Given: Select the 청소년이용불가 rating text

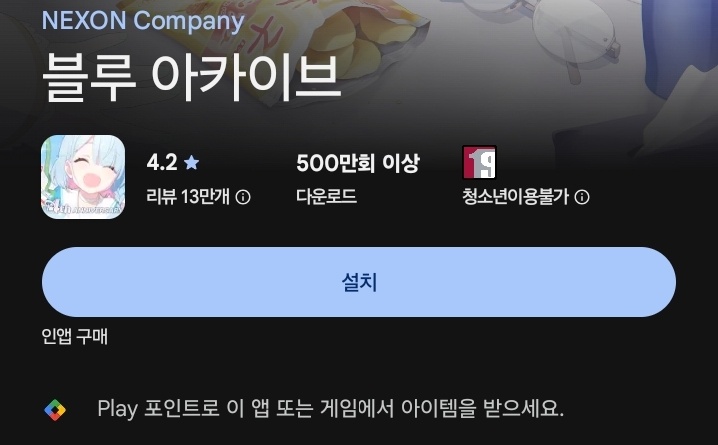Looking at the screenshot, I should click(x=516, y=197).
